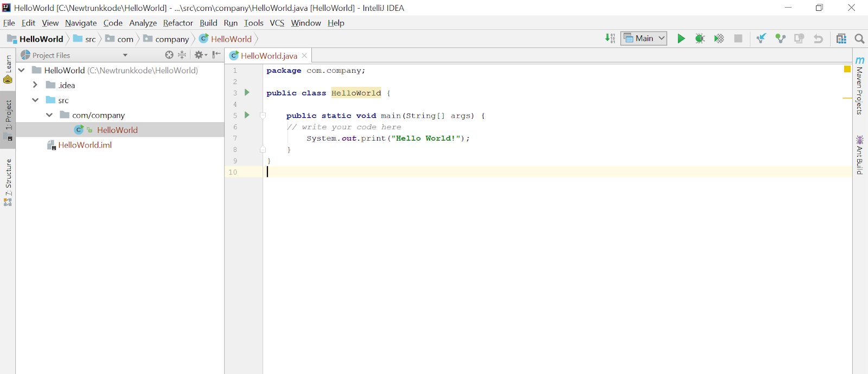Viewport: 868px width, 374px height.
Task: Hide the project panel with the arrow icon
Action: click(x=216, y=54)
